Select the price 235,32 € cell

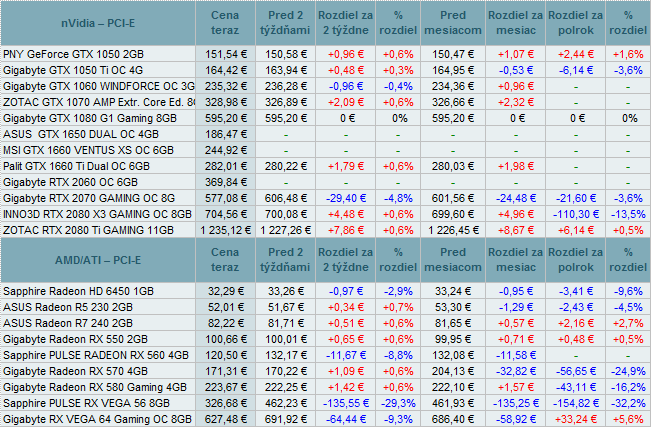point(225,86)
